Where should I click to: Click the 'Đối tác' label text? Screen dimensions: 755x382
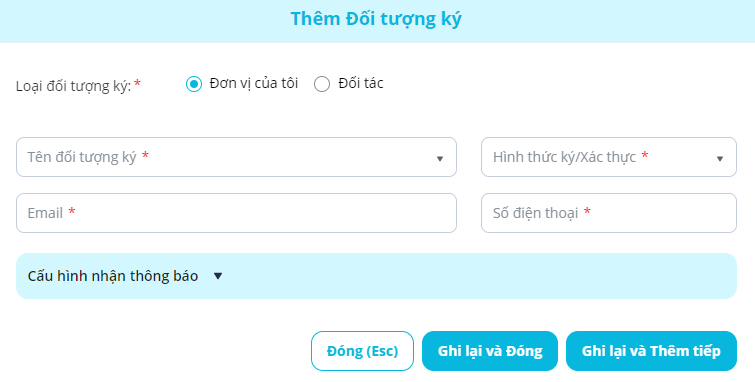[361, 83]
